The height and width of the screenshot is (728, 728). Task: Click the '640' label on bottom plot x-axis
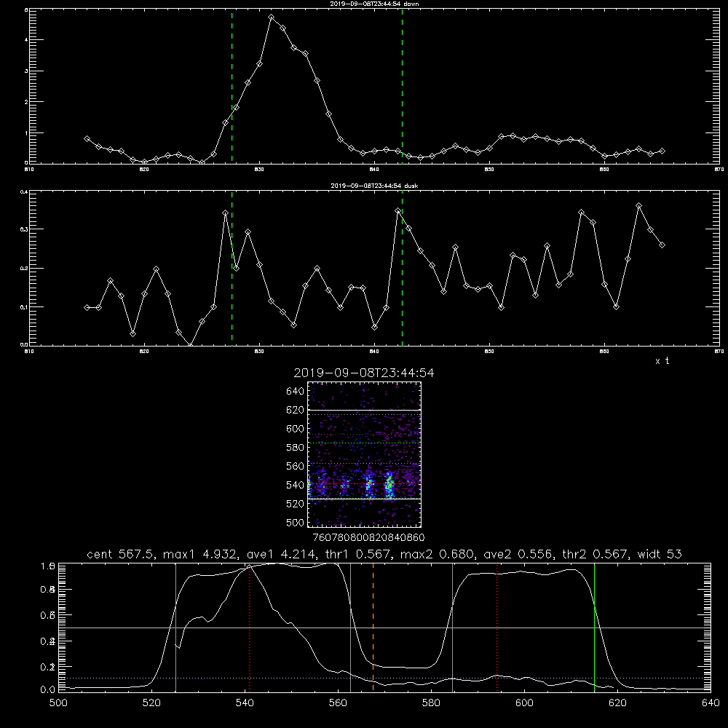711,703
